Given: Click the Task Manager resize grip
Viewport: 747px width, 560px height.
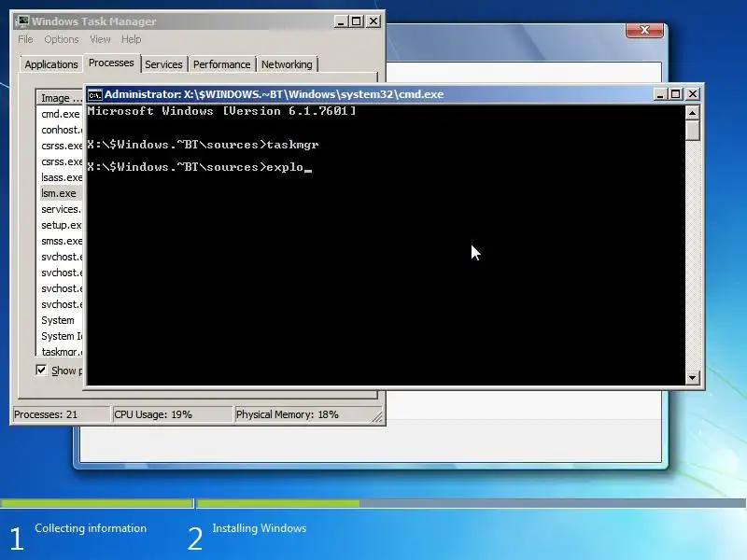Looking at the screenshot, I should 377,416.
